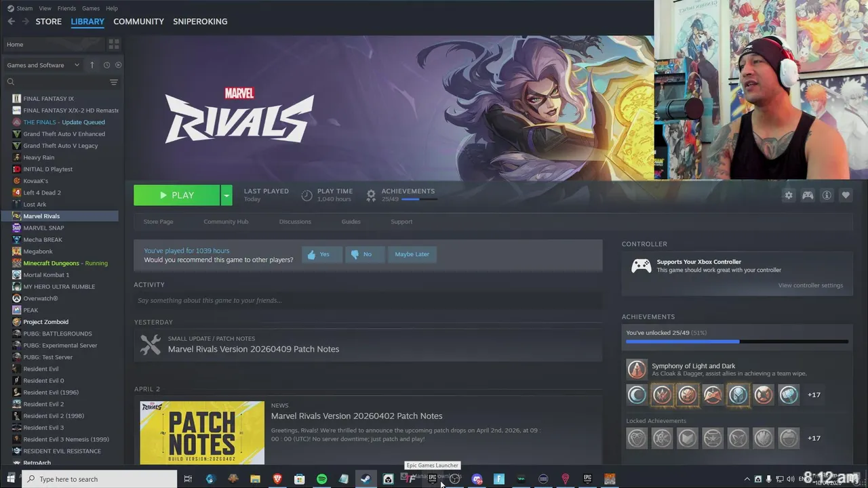
Task: Open File Explorer from the taskbar
Action: coord(255,479)
